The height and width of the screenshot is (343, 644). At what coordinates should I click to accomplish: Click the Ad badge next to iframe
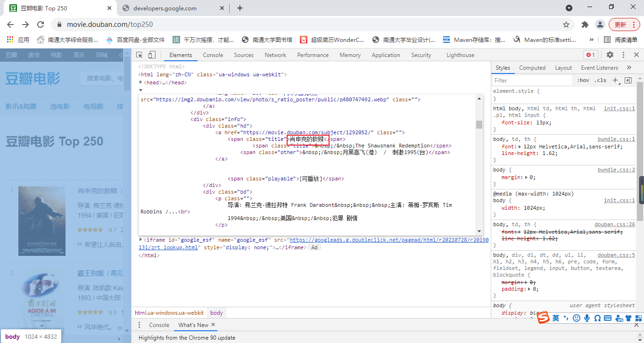pyautogui.click(x=314, y=247)
